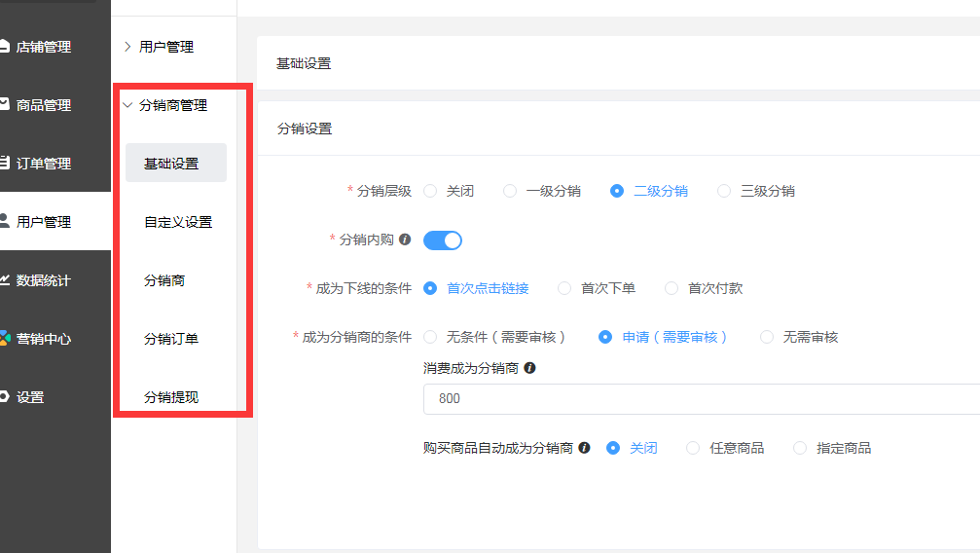980x553 pixels.
Task: Open 分销商 submenu item
Action: pyautogui.click(x=164, y=280)
